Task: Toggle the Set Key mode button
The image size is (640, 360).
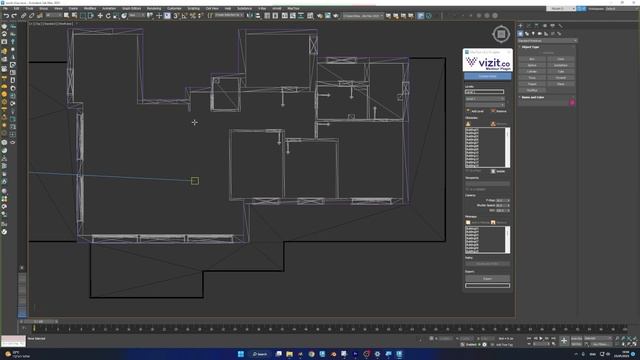Action: tap(576, 344)
